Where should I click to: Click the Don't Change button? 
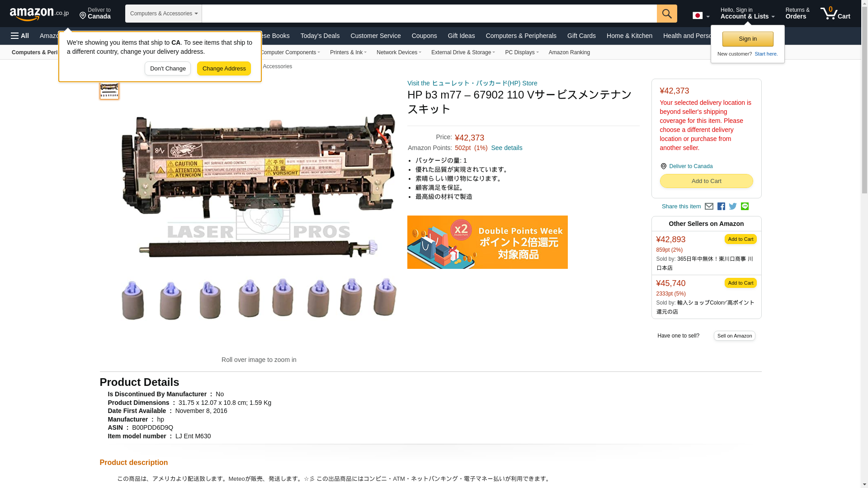tap(168, 69)
